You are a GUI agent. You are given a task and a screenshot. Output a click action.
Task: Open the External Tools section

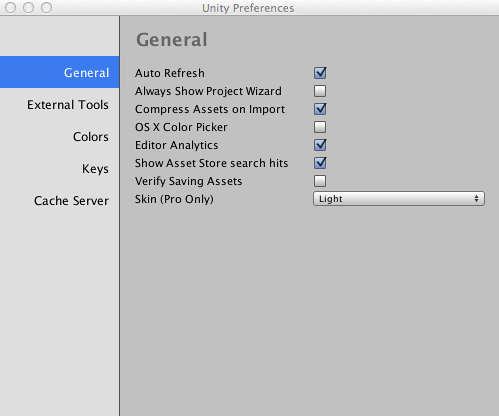[59, 105]
